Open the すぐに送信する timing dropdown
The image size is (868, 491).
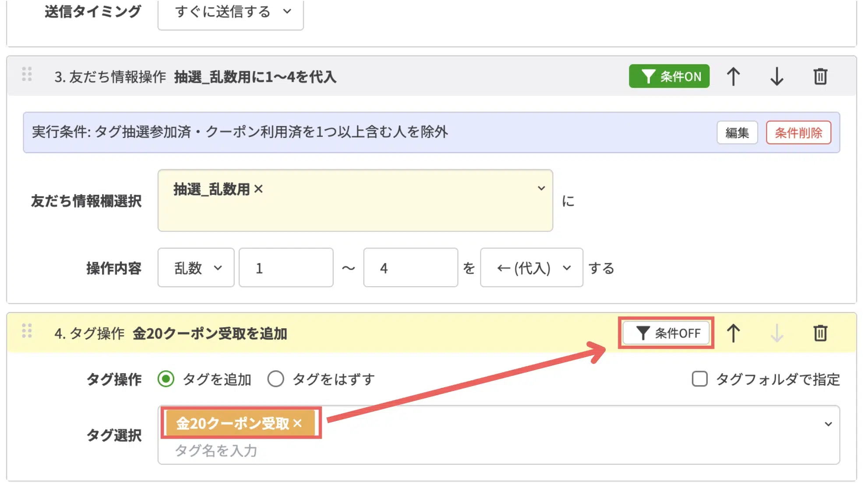[230, 12]
